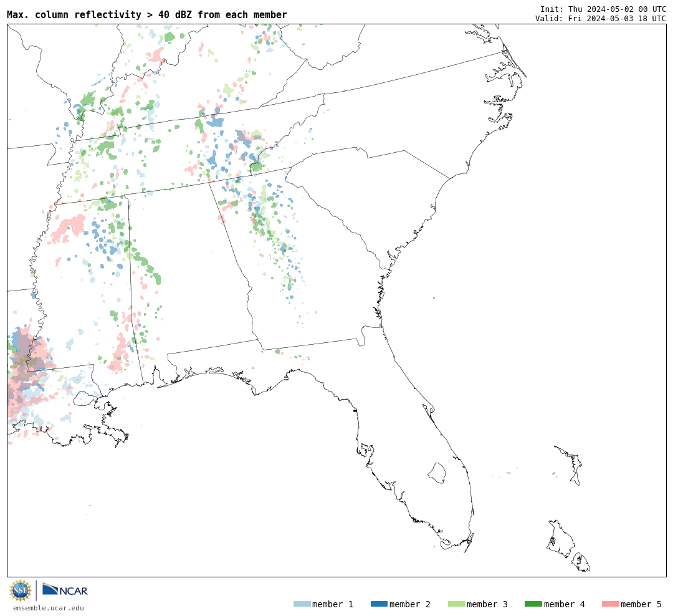The width and height of the screenshot is (673, 616).
Task: Select the 'member 1' legend label
Action: [333, 604]
